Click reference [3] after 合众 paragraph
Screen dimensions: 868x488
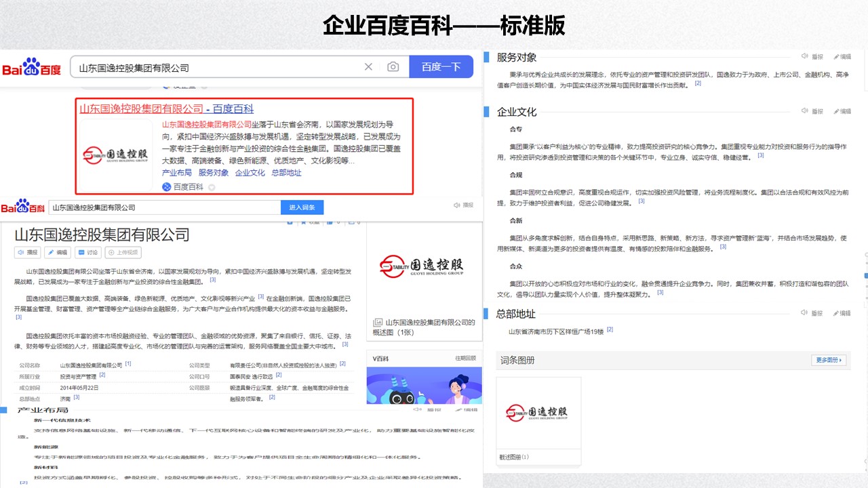pos(660,292)
